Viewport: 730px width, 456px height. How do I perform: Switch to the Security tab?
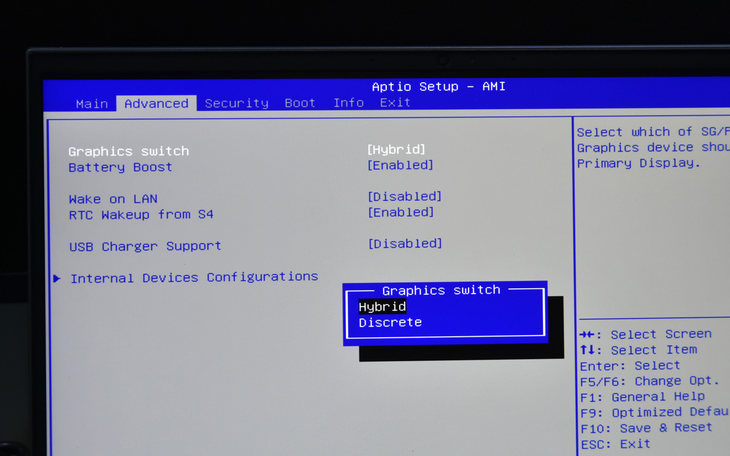coord(237,103)
